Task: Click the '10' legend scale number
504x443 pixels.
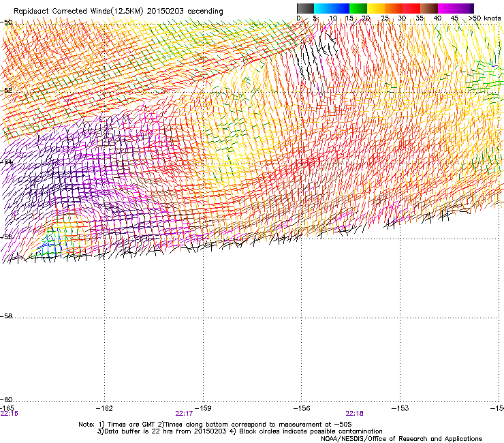Action: (333, 18)
